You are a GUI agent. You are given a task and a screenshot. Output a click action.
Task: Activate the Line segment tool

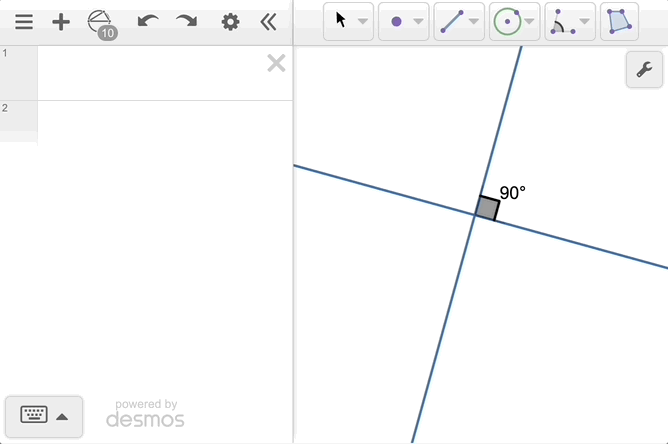(452, 21)
